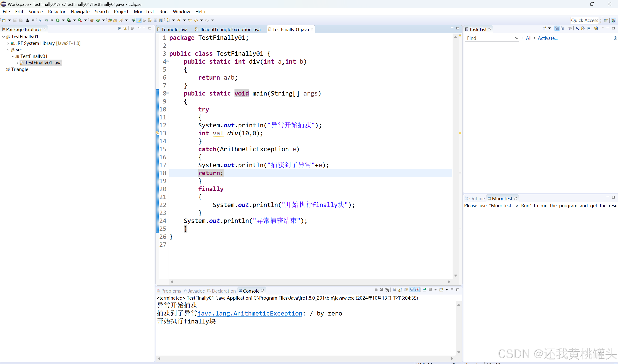The height and width of the screenshot is (364, 618).
Task: Switch to the Triangle.java editor tab
Action: point(174,29)
